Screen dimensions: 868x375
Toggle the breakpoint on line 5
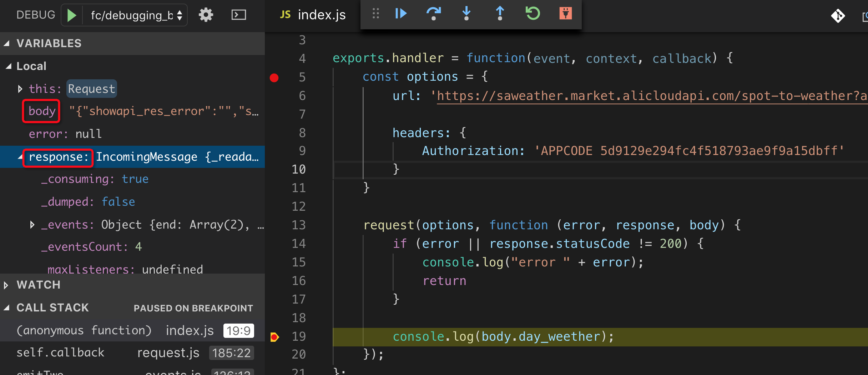[x=274, y=77]
